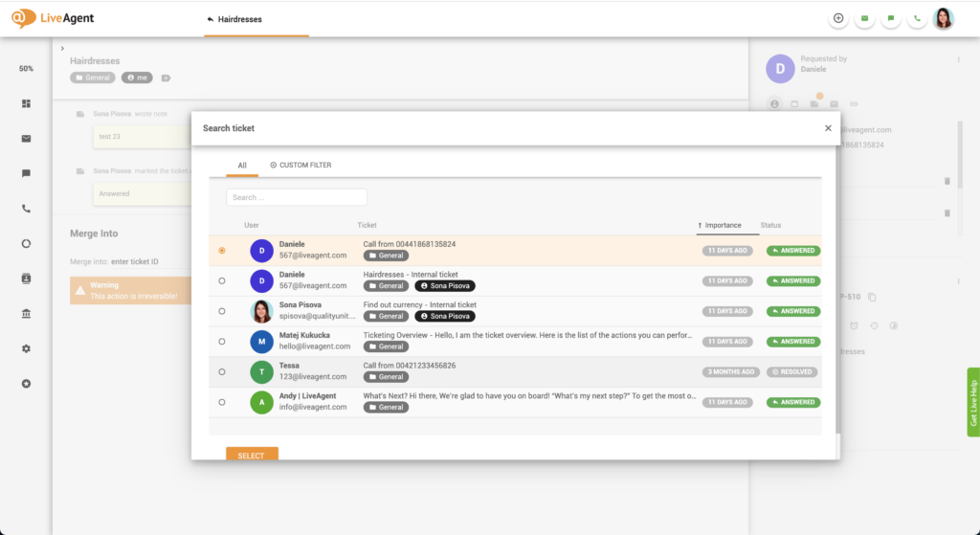Open the Knowledge base building icon in sidebar
This screenshot has height=535, width=980.
tap(26, 313)
